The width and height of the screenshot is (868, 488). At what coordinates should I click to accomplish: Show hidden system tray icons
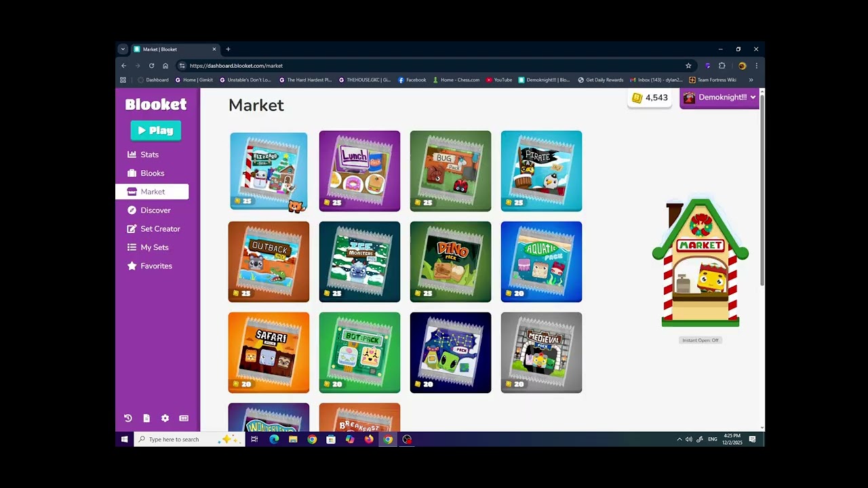pyautogui.click(x=679, y=439)
